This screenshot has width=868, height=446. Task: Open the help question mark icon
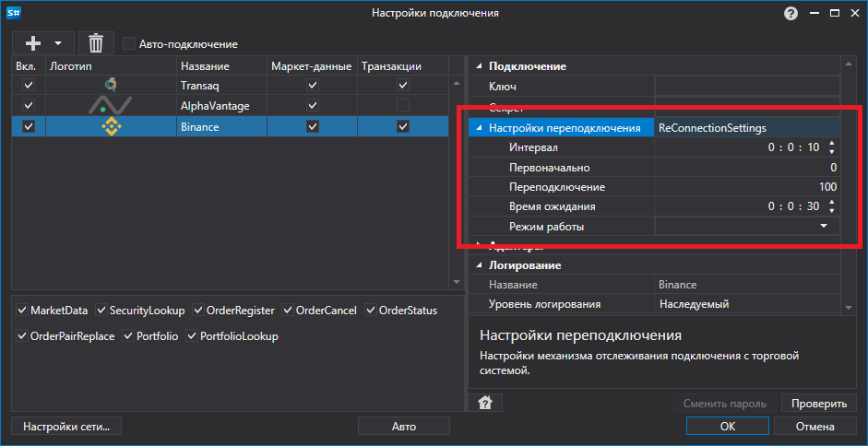(x=791, y=13)
